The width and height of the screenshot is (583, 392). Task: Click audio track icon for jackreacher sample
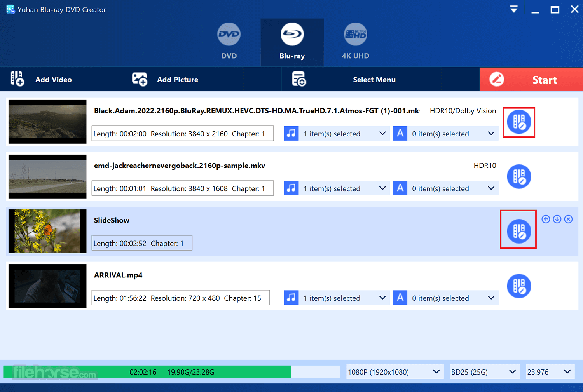point(291,188)
